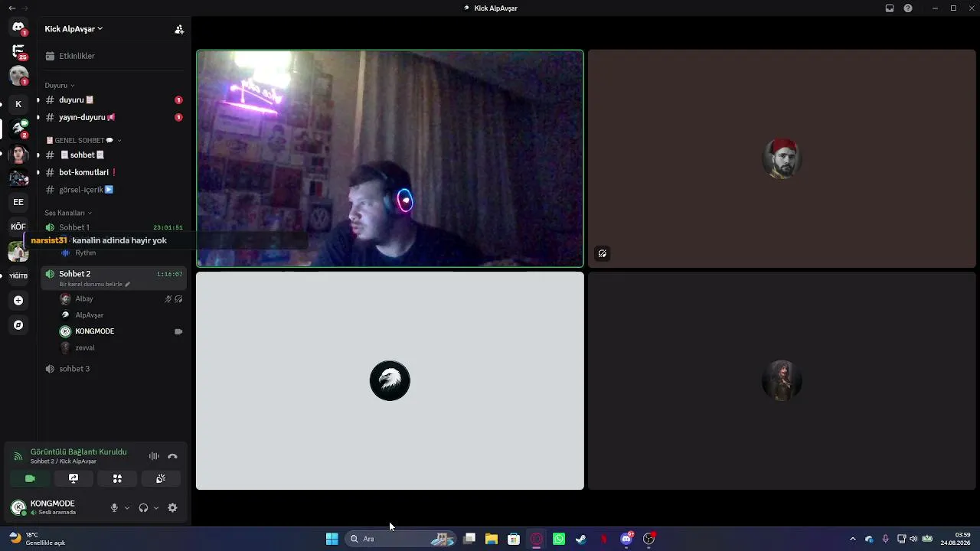Image resolution: width=980 pixels, height=551 pixels.
Task: Open headphone output options dropdown
Action: point(156,508)
